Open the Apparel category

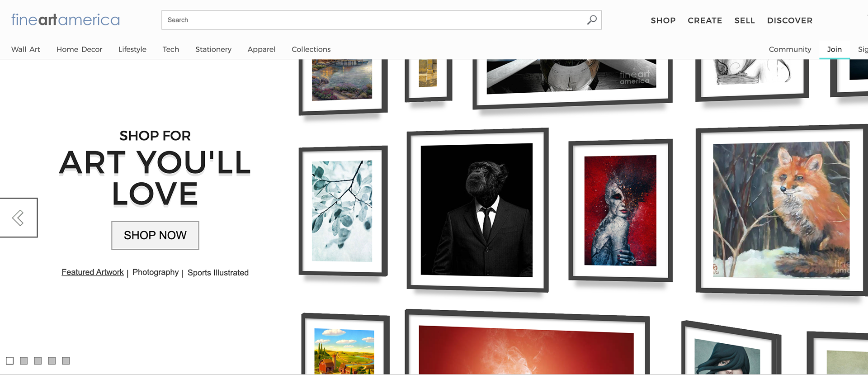(261, 49)
